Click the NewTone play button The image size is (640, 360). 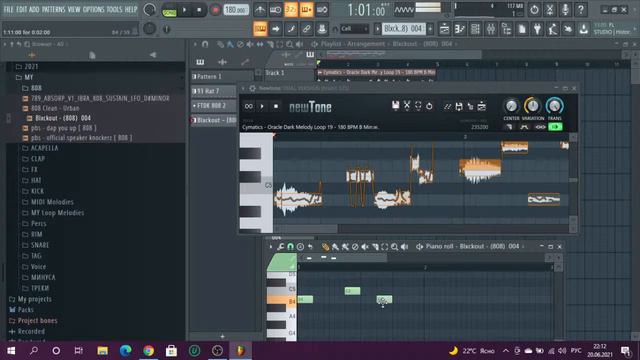(x=262, y=107)
